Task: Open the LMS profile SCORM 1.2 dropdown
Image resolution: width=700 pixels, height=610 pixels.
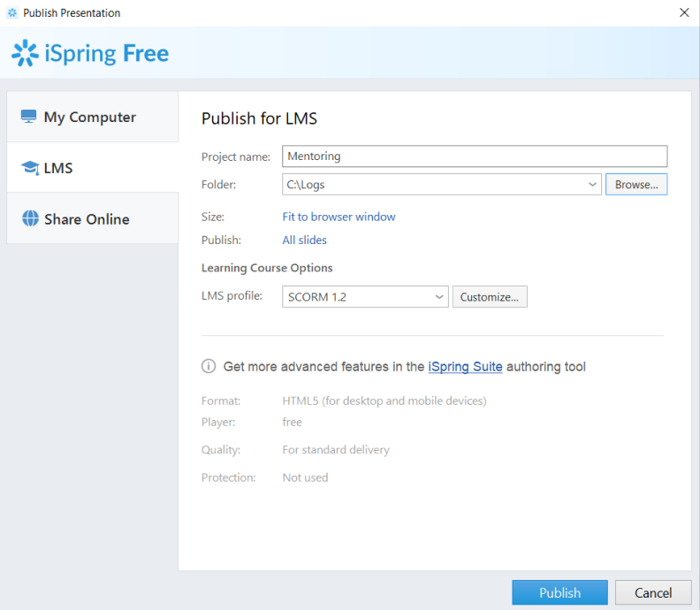Action: [365, 297]
